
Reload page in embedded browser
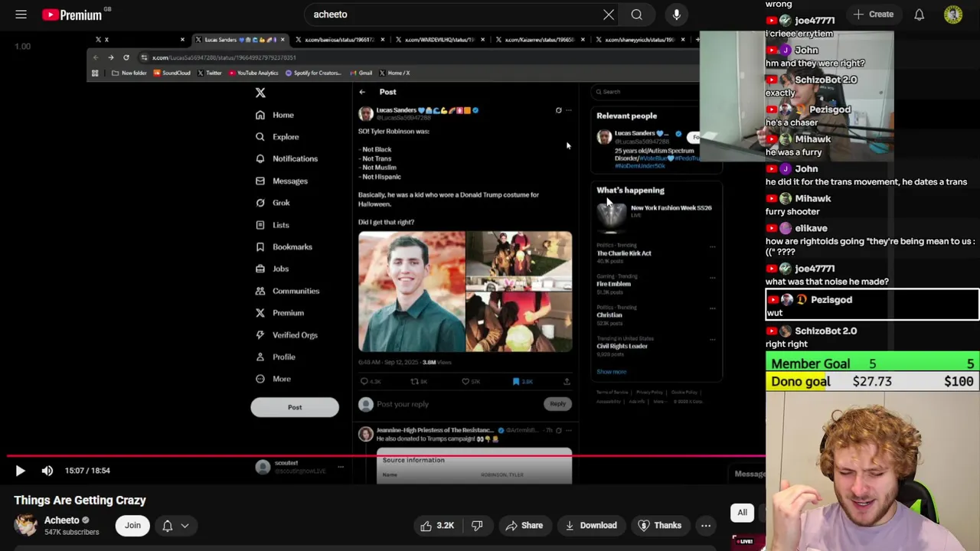126,57
